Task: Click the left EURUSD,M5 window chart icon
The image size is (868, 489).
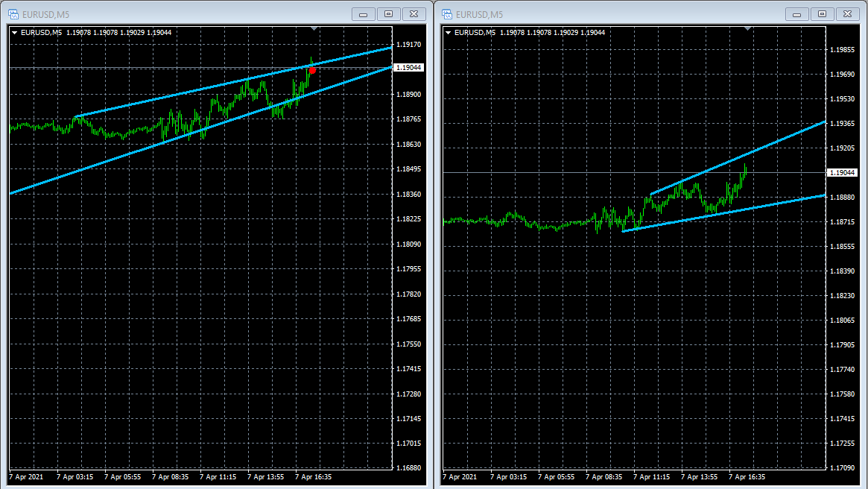Action: point(13,14)
